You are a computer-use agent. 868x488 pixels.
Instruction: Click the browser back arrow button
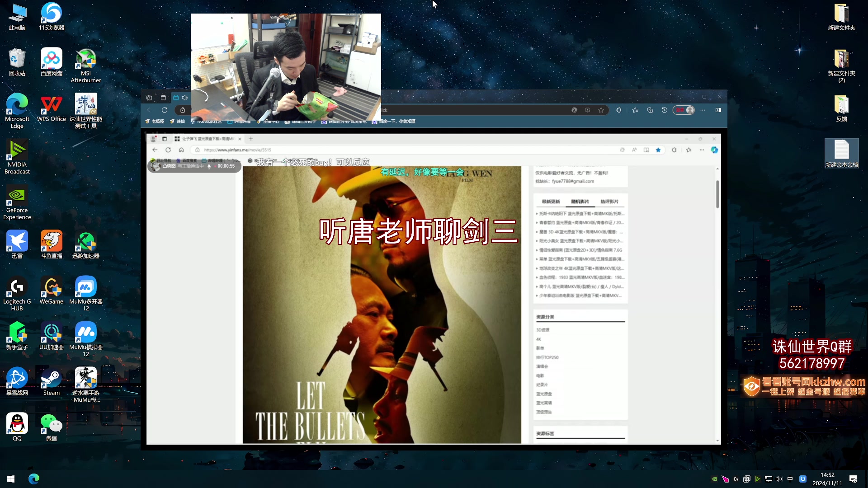click(155, 150)
